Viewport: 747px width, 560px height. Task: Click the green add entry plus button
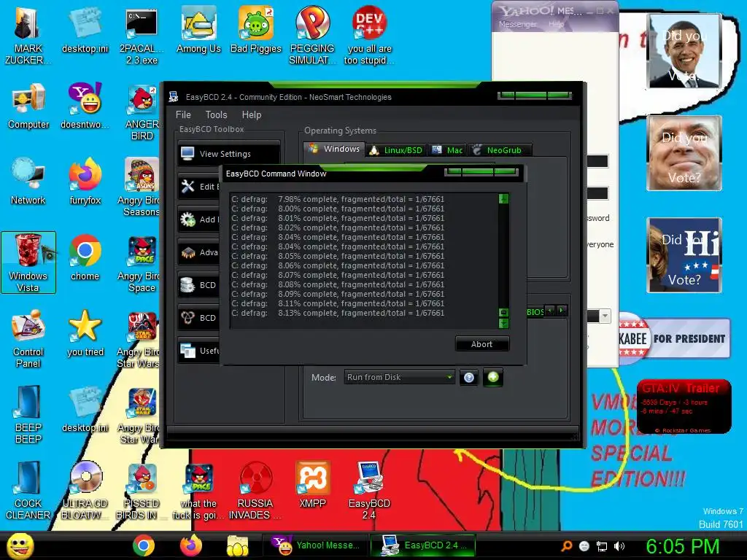pos(493,377)
